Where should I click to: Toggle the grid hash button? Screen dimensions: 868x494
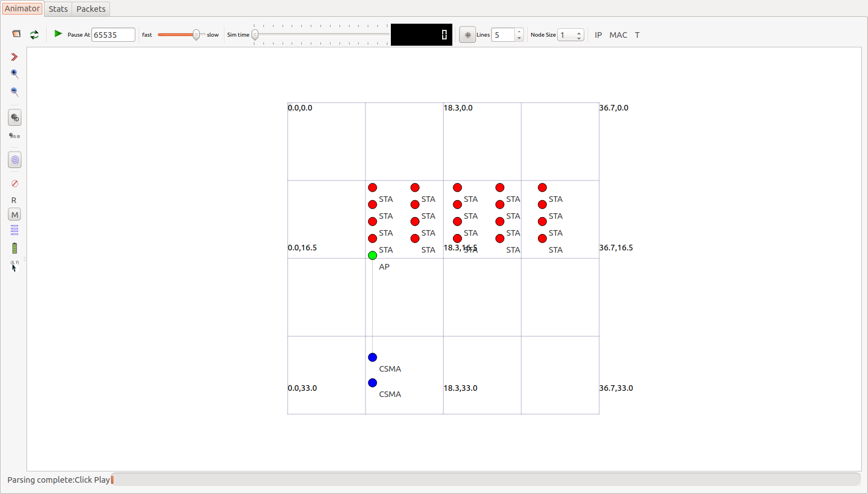[x=468, y=35]
